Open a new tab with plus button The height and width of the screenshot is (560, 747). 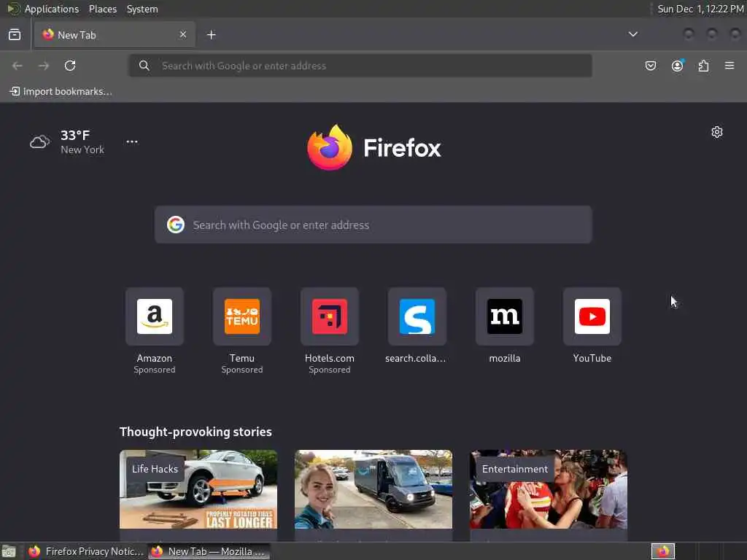[x=212, y=35]
